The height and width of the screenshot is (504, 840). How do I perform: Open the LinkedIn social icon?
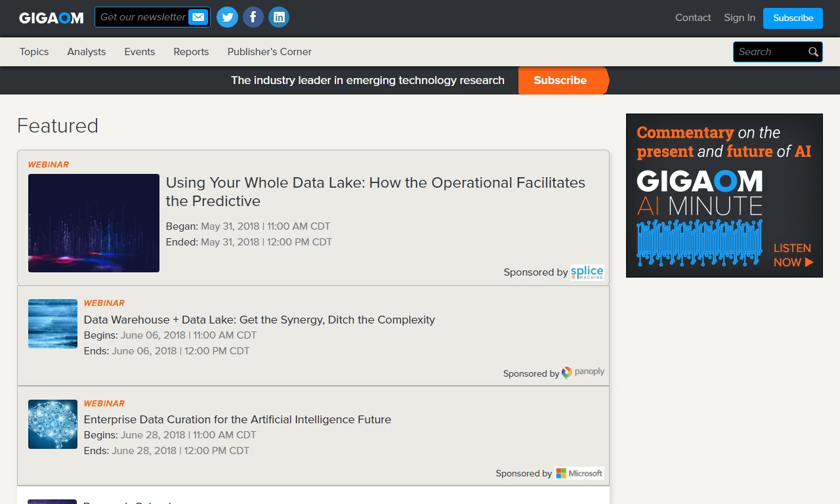(279, 17)
